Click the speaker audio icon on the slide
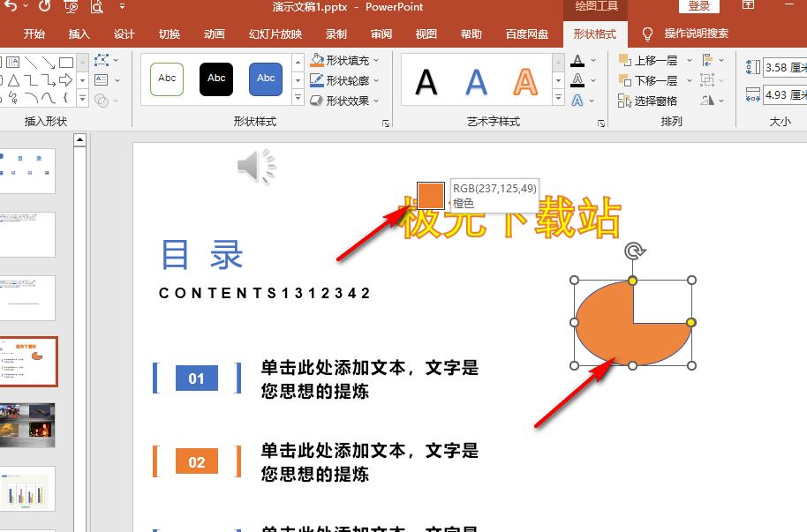The width and height of the screenshot is (807, 532). [x=256, y=166]
